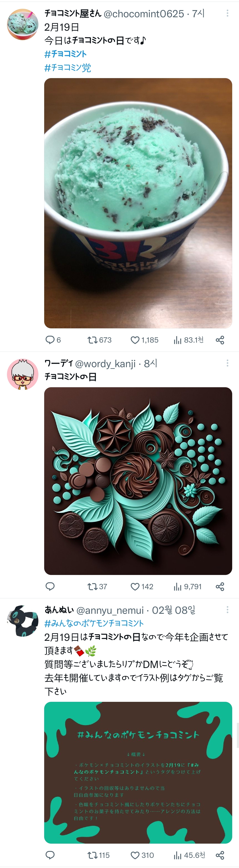Share the chocomint0625 ice cream tweet

(220, 340)
